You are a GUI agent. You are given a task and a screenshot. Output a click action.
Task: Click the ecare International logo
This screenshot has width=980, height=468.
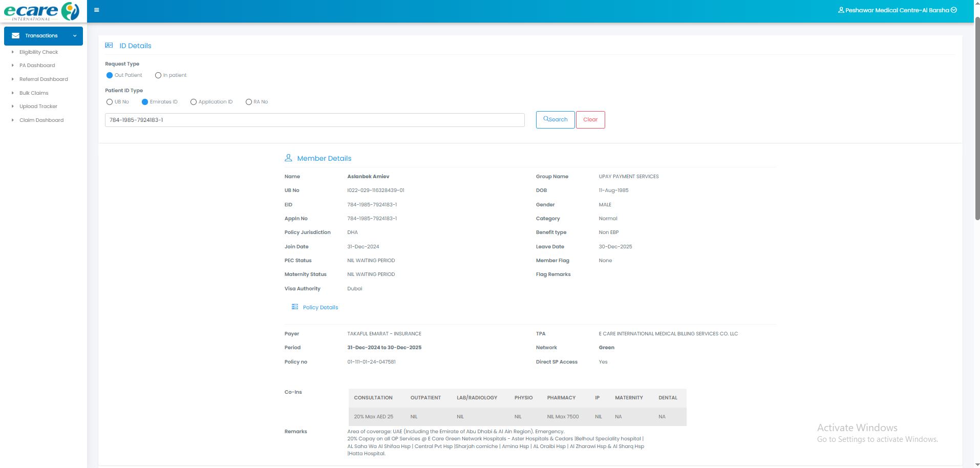(42, 11)
